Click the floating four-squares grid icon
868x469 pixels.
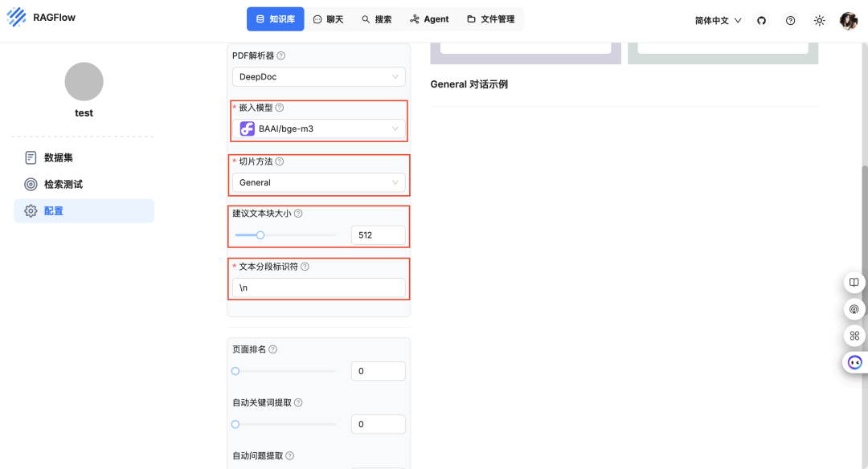tap(854, 336)
